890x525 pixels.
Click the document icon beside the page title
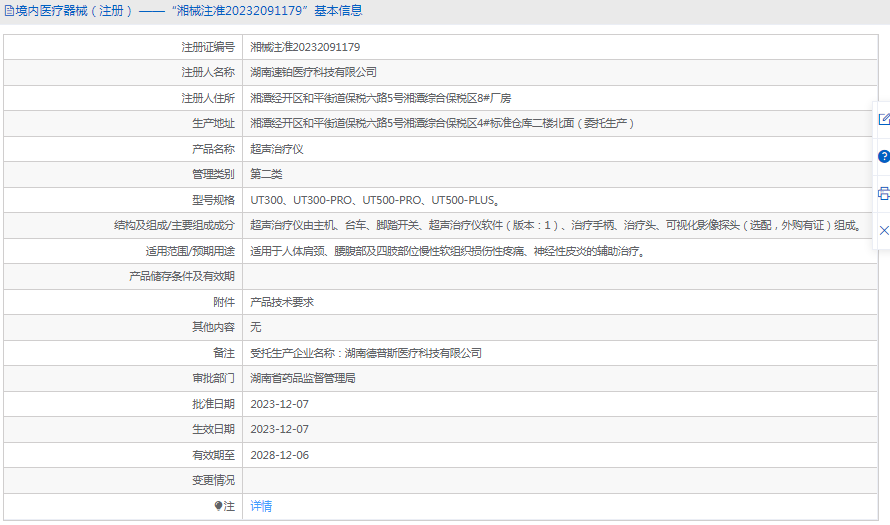[x=9, y=11]
